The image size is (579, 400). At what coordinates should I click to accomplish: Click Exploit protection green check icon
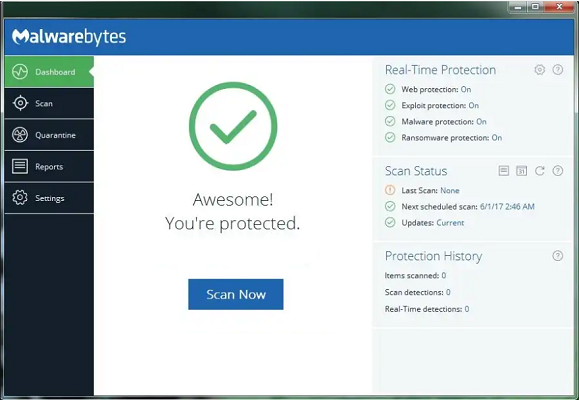[390, 105]
